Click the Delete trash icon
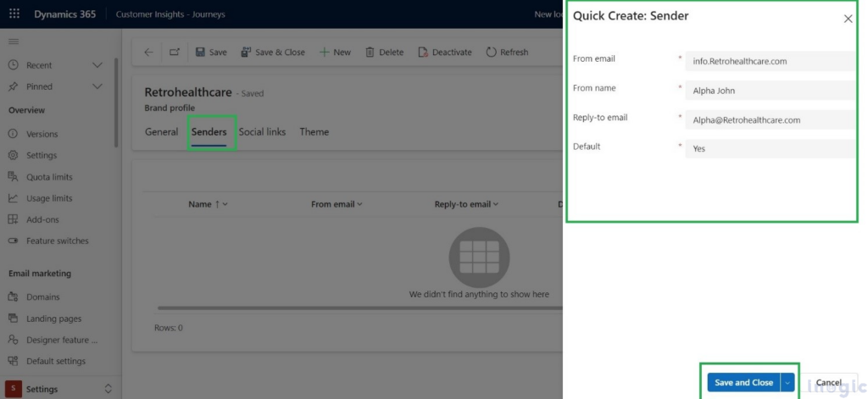This screenshot has height=399, width=868. [x=384, y=53]
